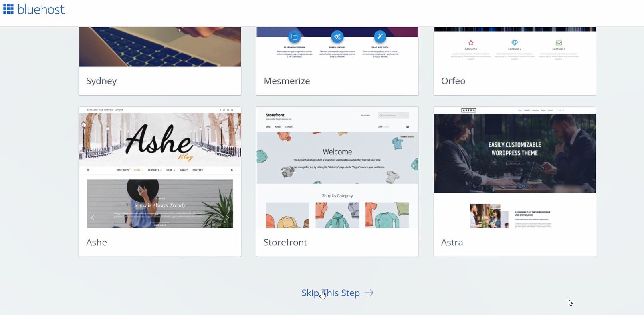The width and height of the screenshot is (644, 315).
Task: Click the Skip This Step link
Action: (x=331, y=293)
